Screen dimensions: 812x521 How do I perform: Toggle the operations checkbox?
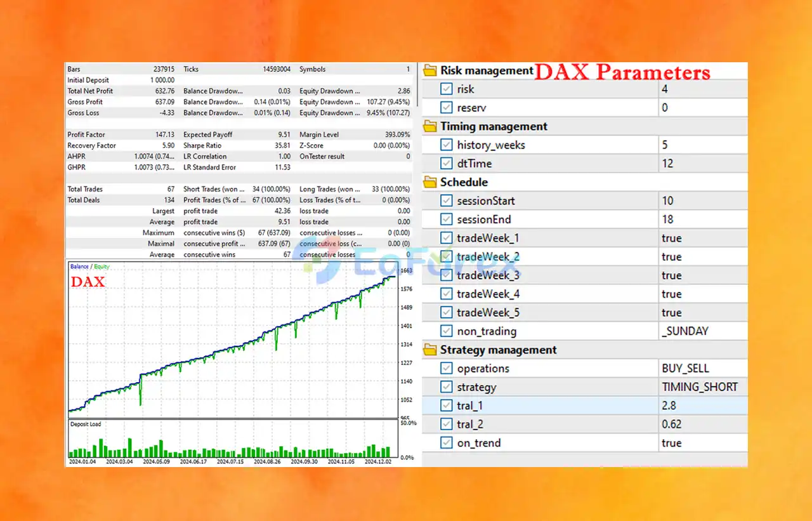point(447,369)
